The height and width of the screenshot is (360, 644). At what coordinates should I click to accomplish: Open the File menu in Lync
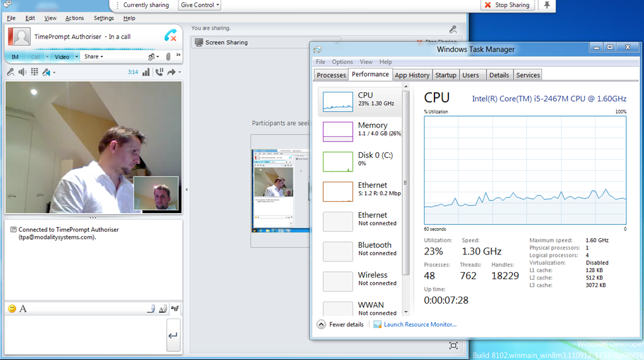(11, 18)
